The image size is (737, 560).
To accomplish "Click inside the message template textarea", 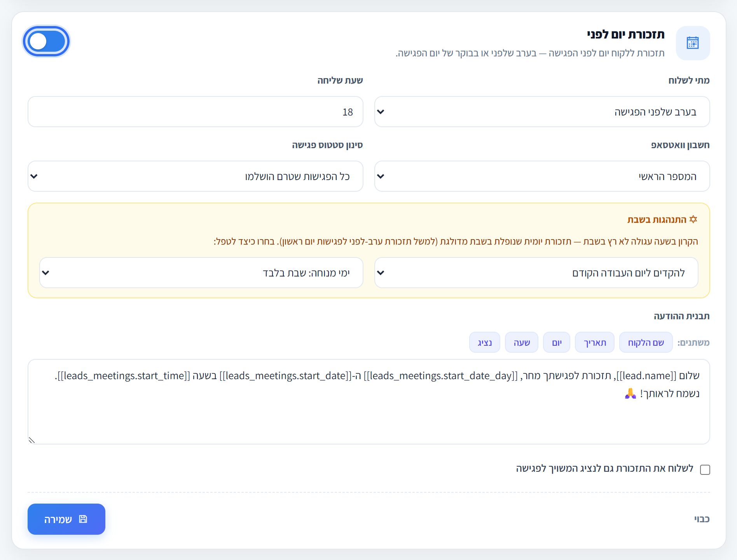I will (369, 402).
